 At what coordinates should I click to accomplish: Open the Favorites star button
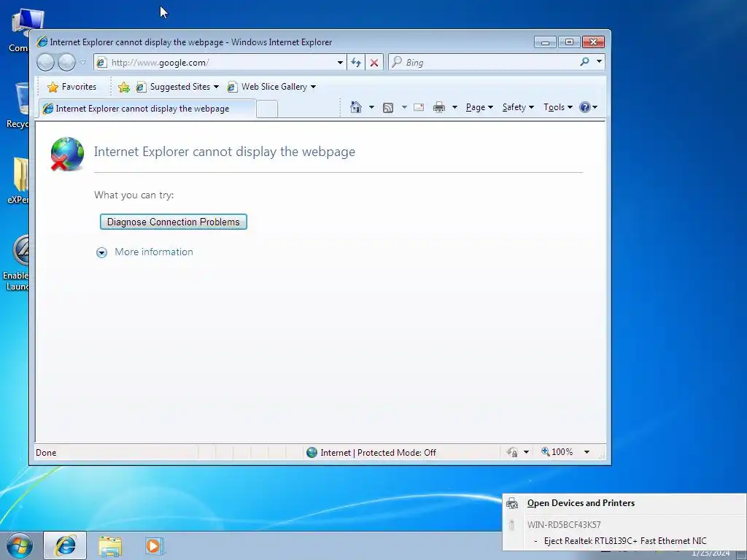point(72,87)
